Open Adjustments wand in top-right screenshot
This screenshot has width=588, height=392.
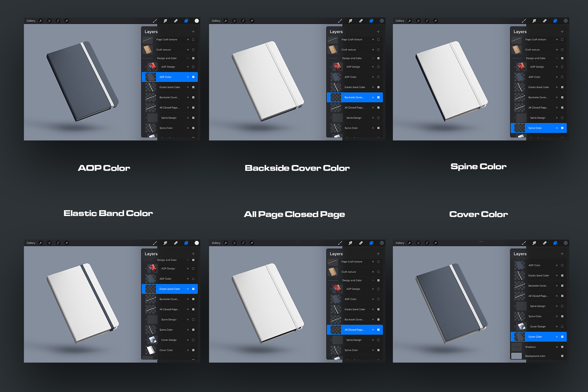click(x=418, y=21)
